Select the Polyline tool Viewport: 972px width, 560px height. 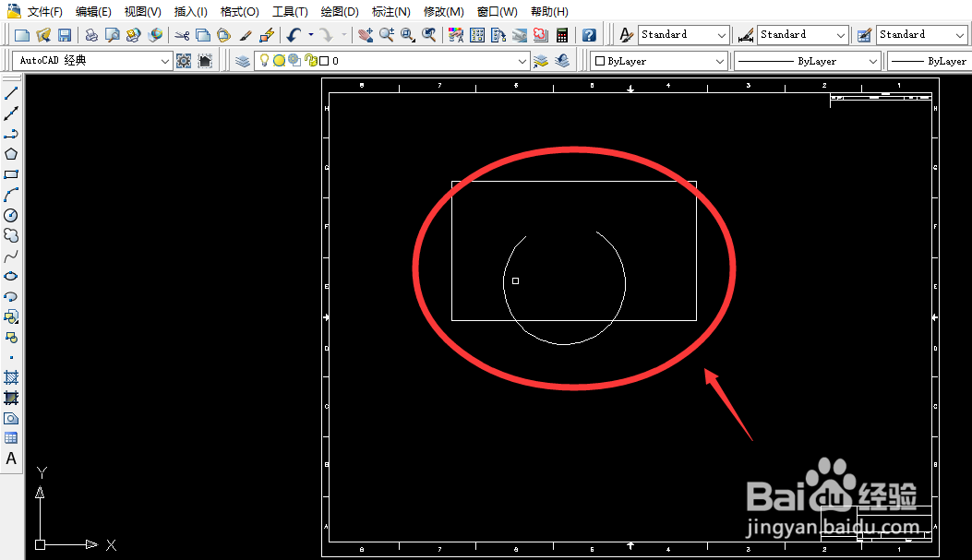tap(11, 134)
